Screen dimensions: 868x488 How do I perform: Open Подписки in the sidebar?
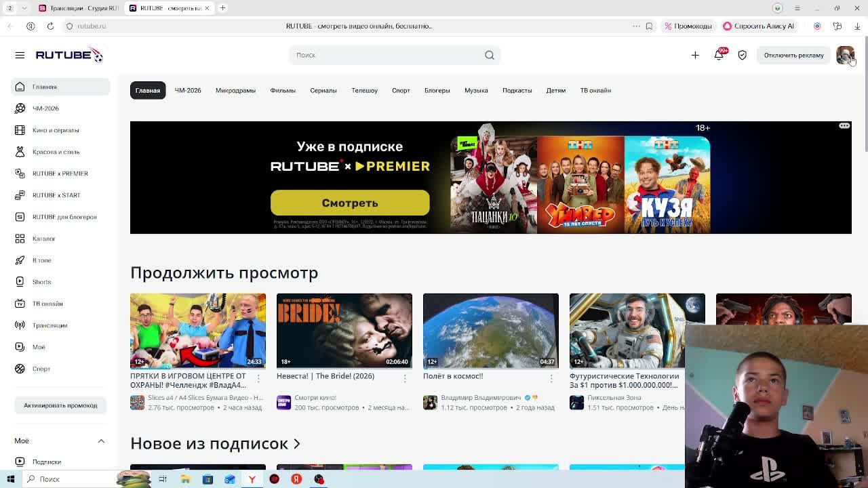[x=60, y=462]
